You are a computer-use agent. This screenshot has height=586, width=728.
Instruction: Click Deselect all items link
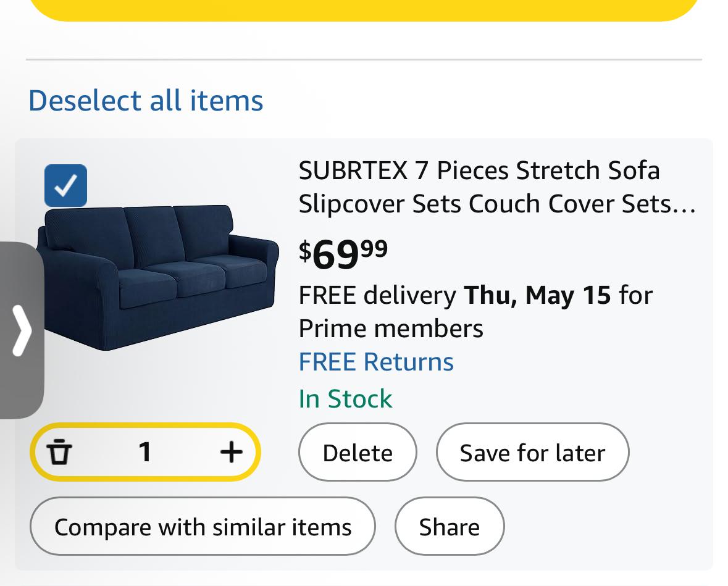tap(146, 100)
